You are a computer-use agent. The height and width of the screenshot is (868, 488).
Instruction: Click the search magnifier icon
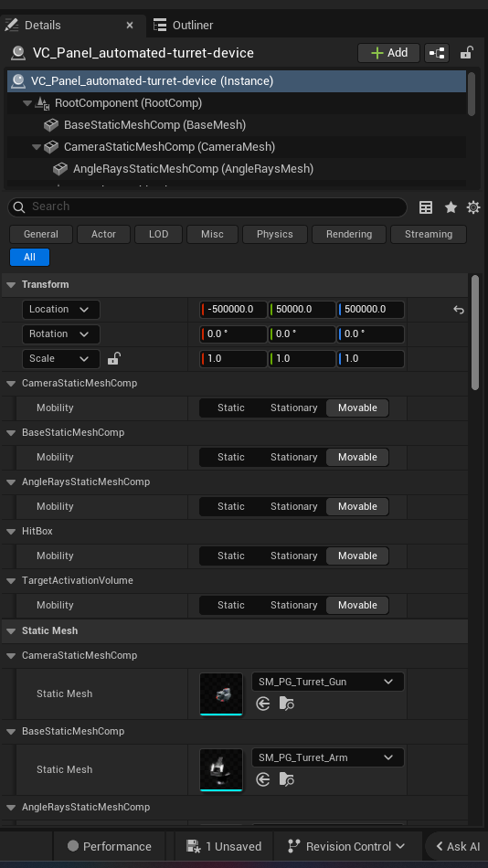click(19, 207)
